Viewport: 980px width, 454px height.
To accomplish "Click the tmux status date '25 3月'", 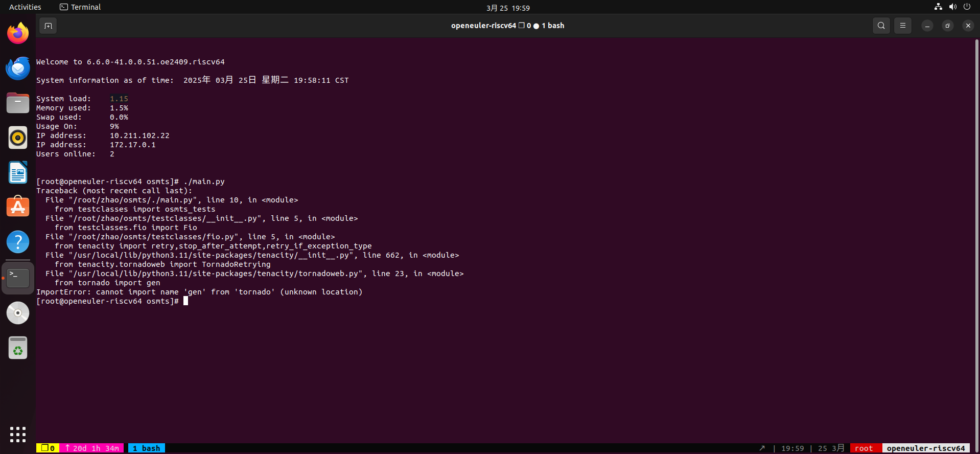I will pyautogui.click(x=831, y=448).
